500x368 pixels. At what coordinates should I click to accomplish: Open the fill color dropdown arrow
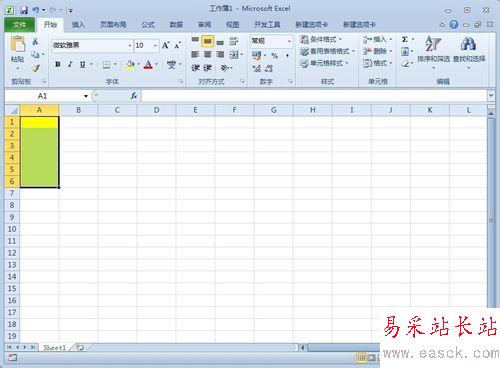pos(138,64)
